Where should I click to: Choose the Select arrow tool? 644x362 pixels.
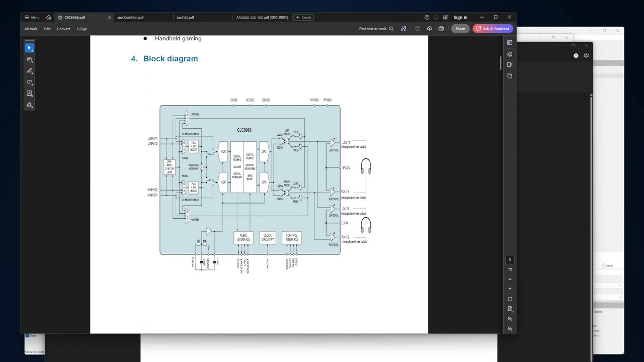click(29, 48)
